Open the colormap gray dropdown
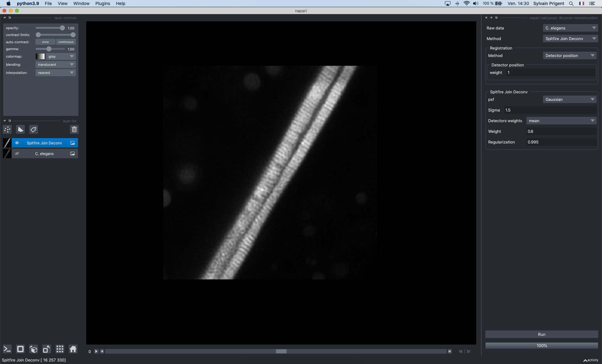 click(x=61, y=56)
